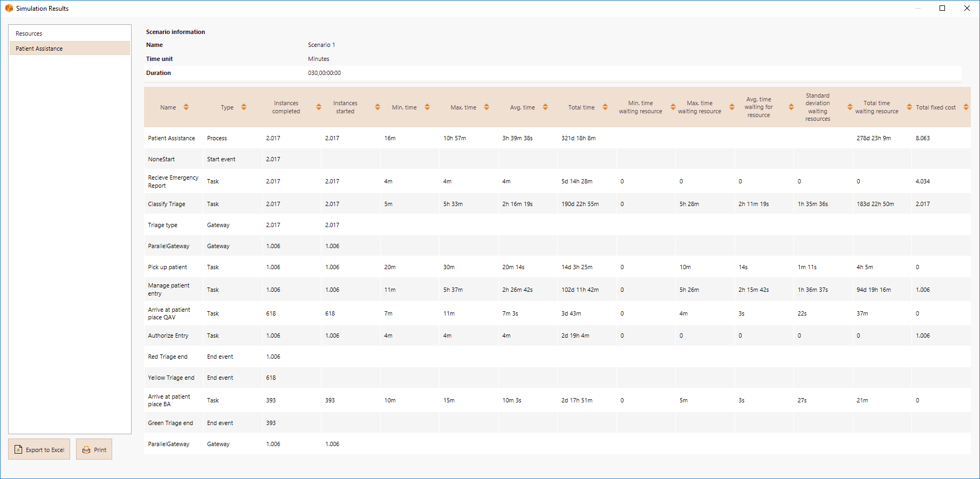Select the Patient Assistance process row name
The width and height of the screenshot is (980, 479).
coord(172,138)
